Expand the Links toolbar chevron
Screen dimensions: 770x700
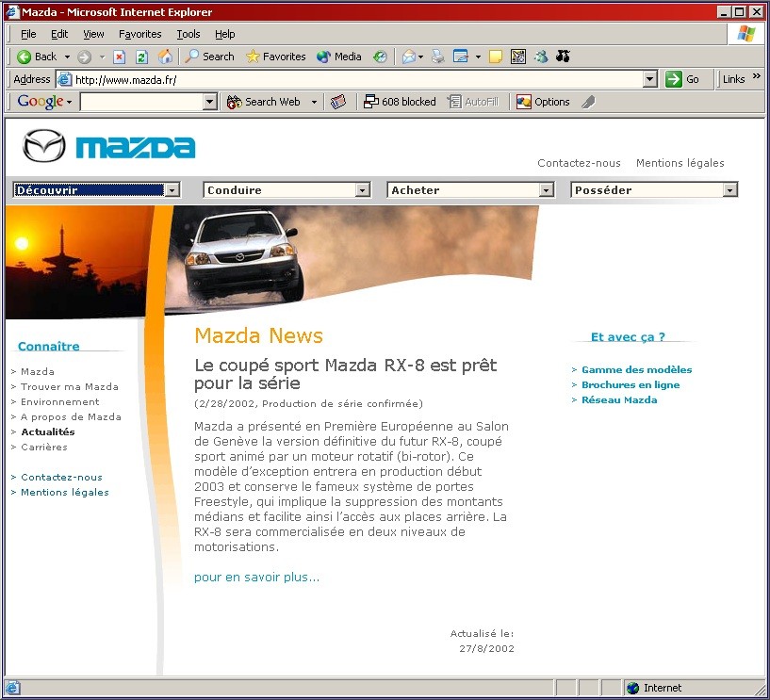(756, 76)
